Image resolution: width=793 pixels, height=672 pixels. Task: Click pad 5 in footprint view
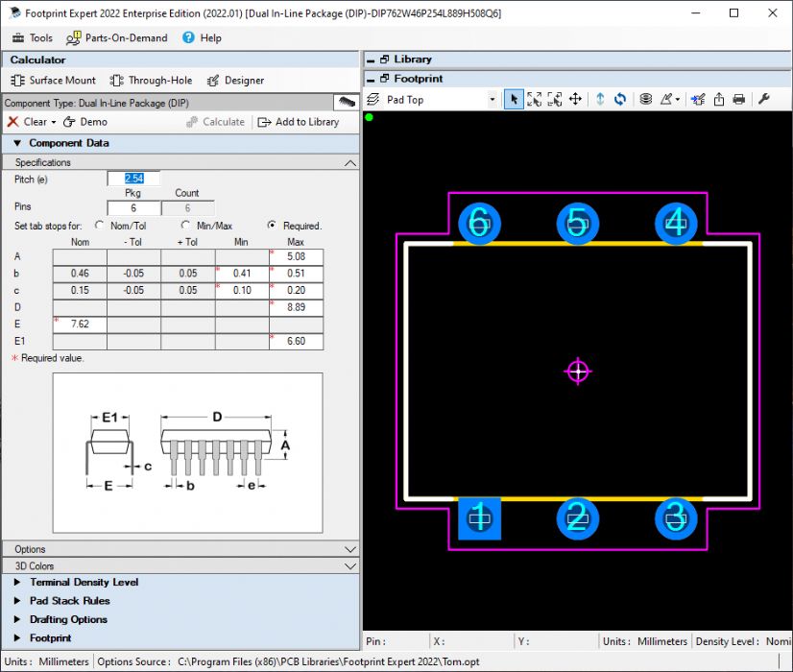point(578,223)
